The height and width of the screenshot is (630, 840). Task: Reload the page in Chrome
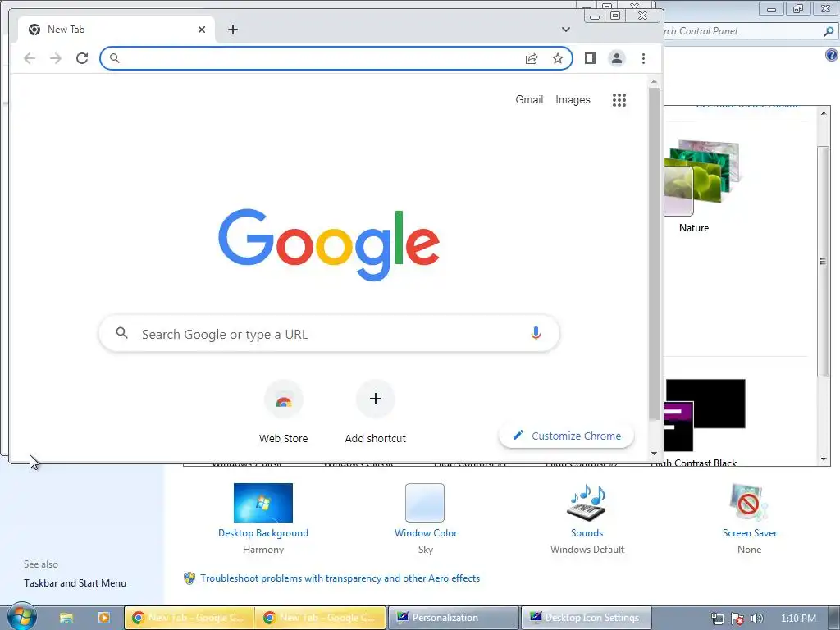[x=82, y=58]
